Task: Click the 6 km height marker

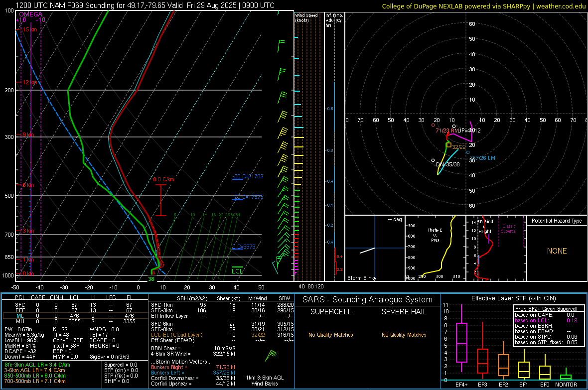Action: [28, 185]
